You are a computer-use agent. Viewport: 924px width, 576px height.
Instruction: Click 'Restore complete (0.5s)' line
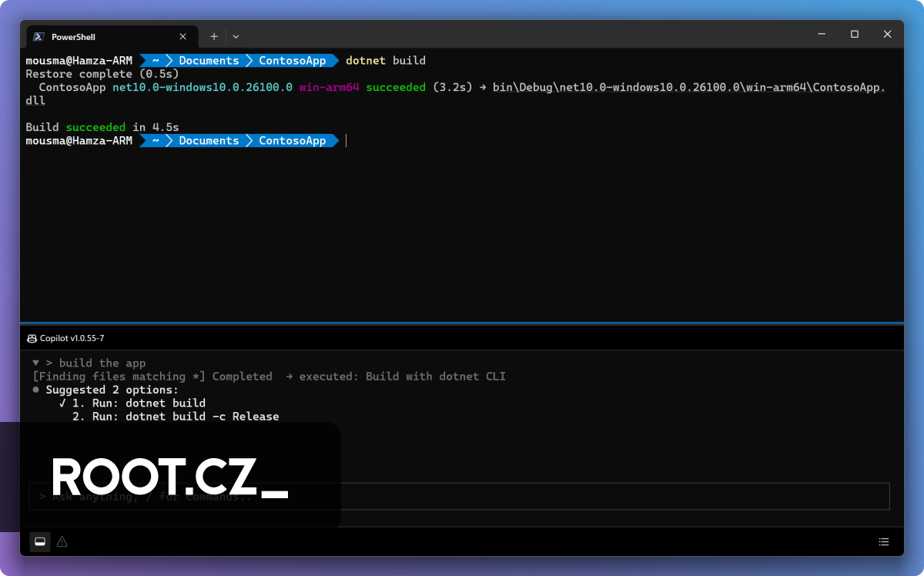tap(102, 74)
